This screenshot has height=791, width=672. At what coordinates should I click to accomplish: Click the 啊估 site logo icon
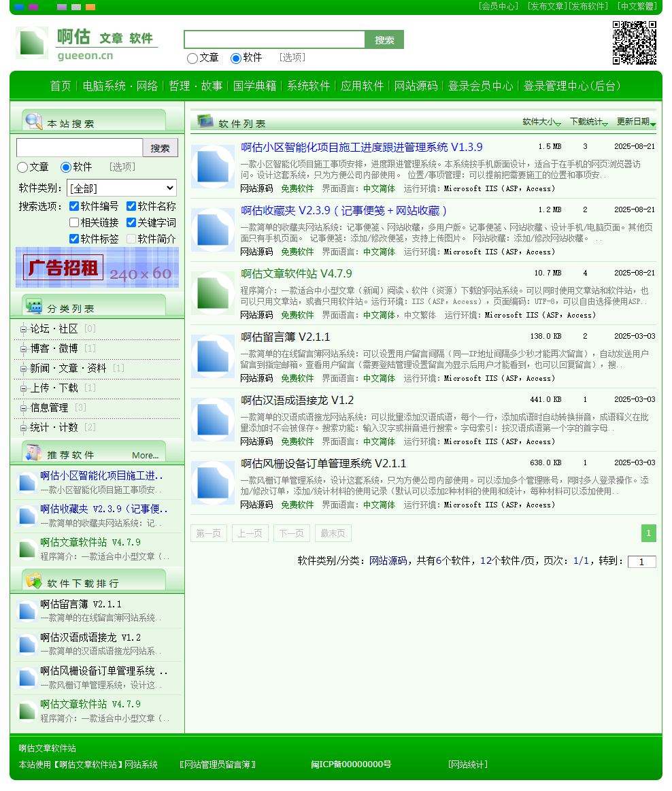[31, 43]
